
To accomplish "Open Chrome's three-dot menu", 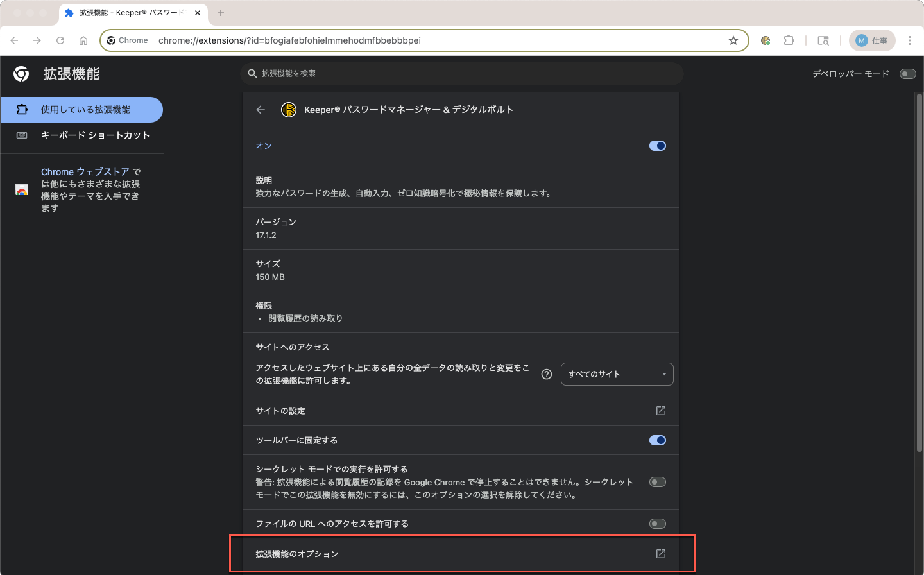I will pos(910,40).
